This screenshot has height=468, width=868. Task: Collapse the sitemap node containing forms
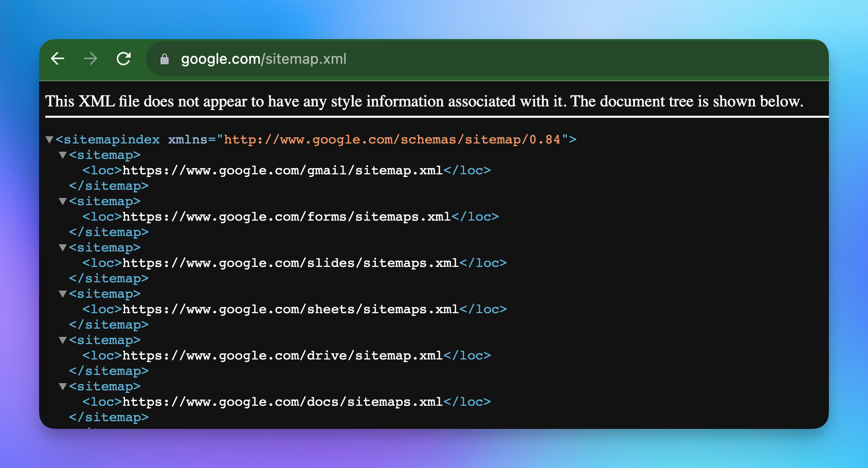63,201
